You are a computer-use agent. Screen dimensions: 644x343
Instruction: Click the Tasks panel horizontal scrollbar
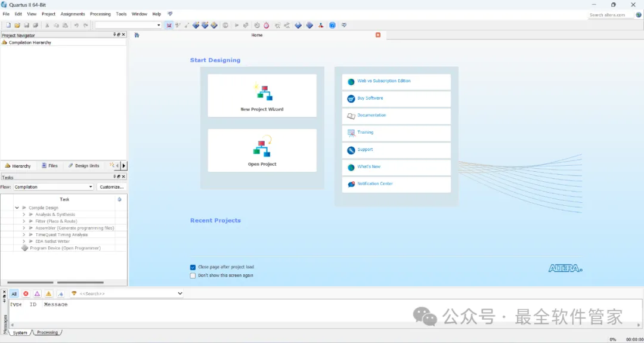pyautogui.click(x=55, y=283)
